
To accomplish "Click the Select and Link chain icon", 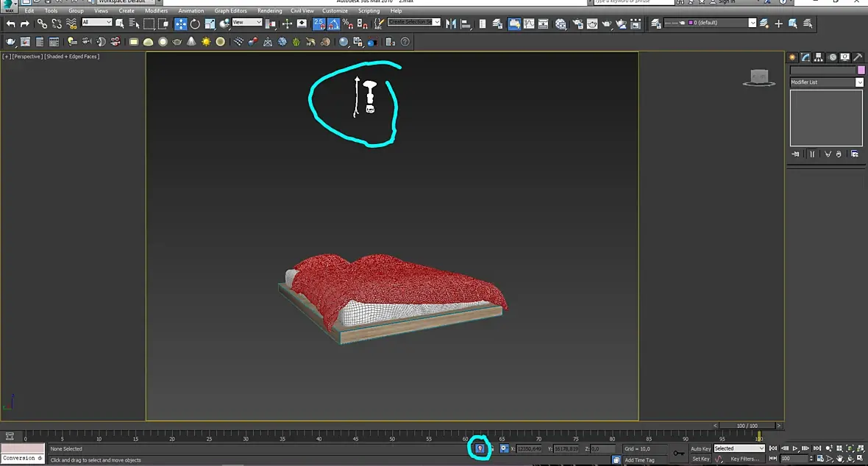I will click(42, 24).
